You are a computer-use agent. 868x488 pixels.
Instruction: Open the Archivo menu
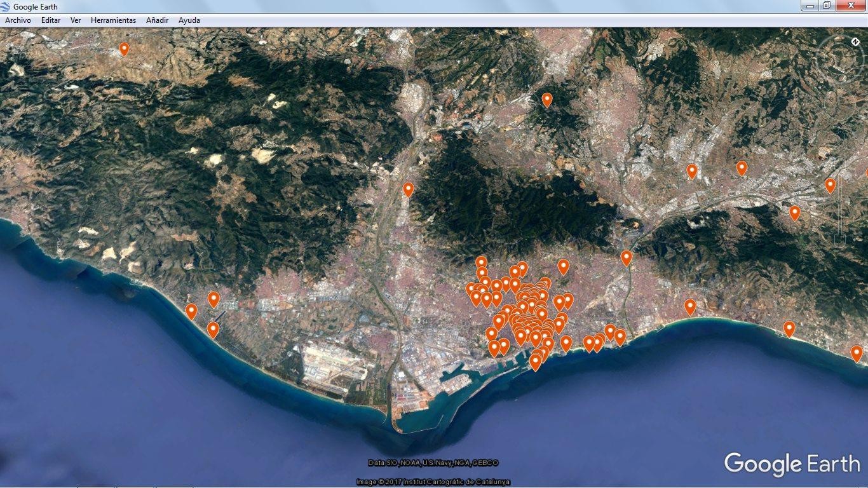[x=18, y=20]
